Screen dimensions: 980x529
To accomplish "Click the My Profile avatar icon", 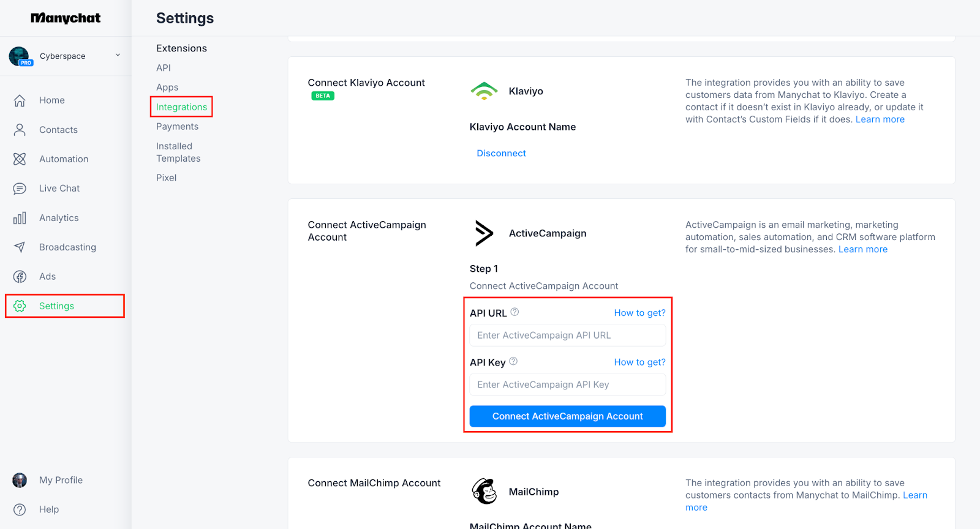I will (x=20, y=480).
